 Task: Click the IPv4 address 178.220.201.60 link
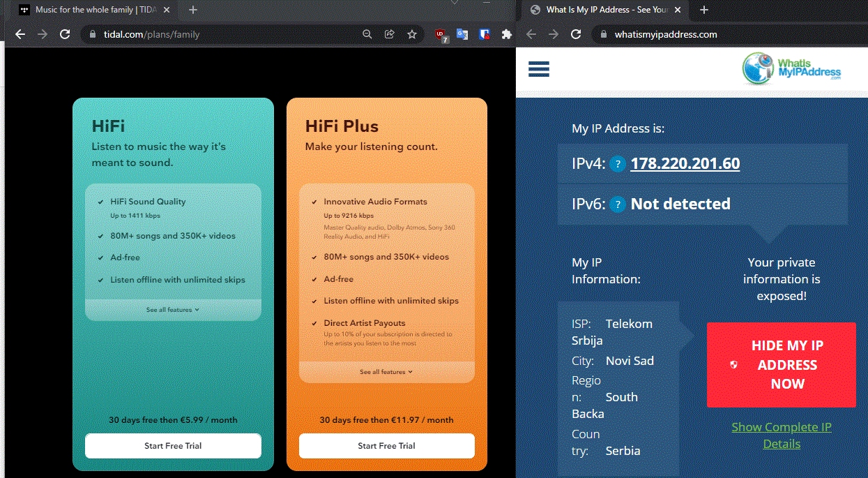[x=685, y=164]
